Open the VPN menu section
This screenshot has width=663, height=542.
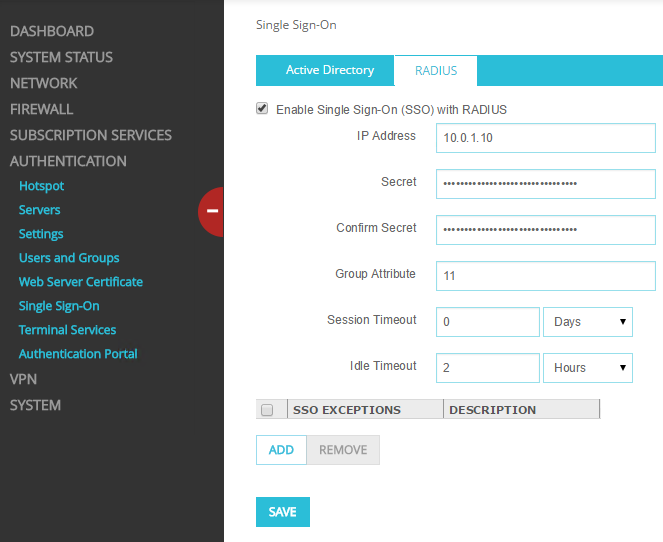tap(23, 379)
